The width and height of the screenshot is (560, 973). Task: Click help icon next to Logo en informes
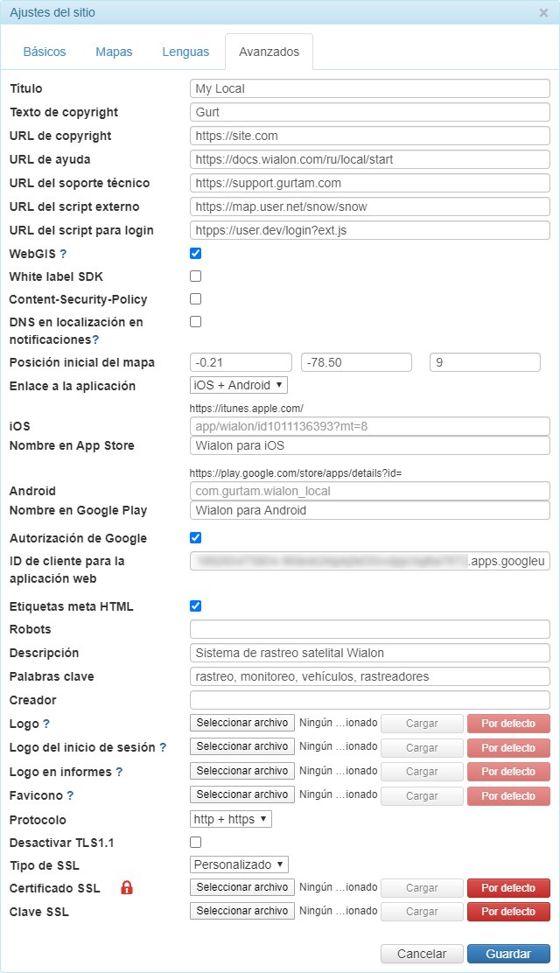(x=119, y=772)
